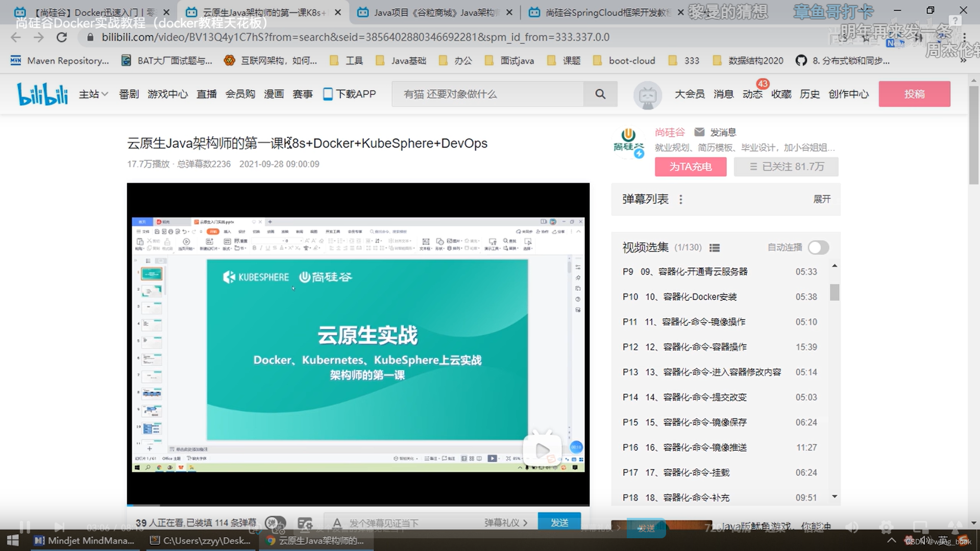Image resolution: width=980 pixels, height=551 pixels.
Task: Click the 已关注 81.7万 button
Action: (x=786, y=167)
